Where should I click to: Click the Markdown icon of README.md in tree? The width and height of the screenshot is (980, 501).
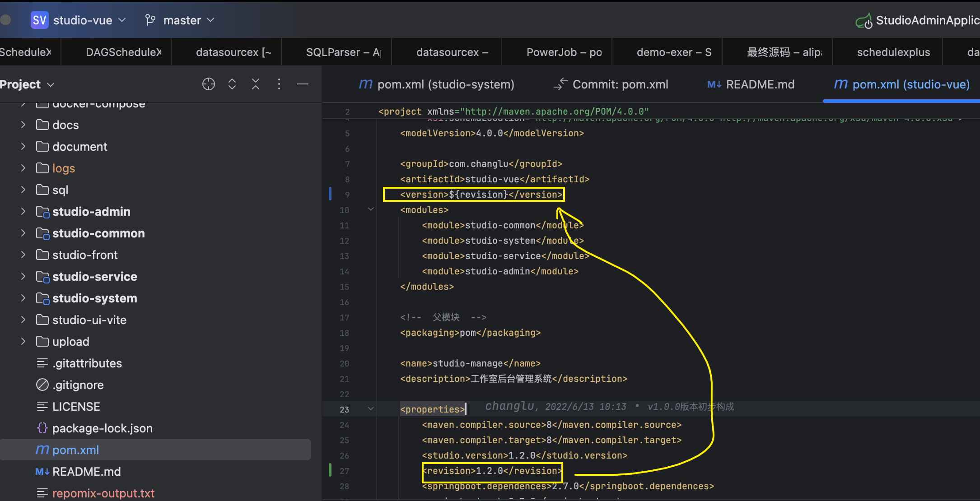click(x=42, y=471)
